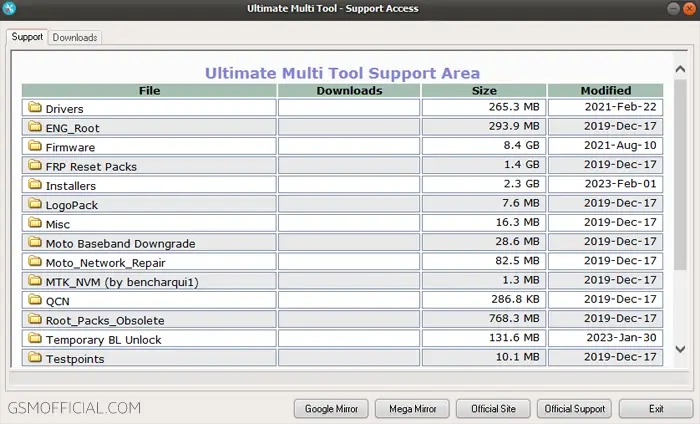Click the 82.5 MB size cell
The height and width of the screenshot is (424, 700).
484,261
